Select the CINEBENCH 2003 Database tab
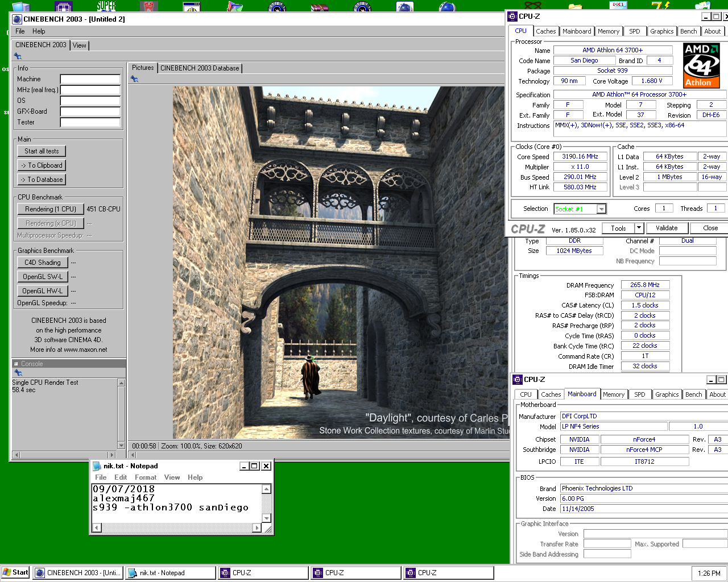728x582 pixels. point(200,68)
